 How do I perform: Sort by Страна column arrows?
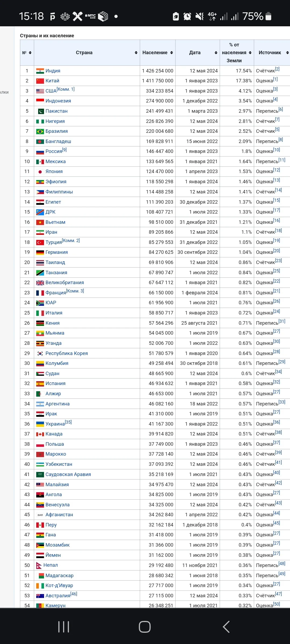(x=136, y=53)
